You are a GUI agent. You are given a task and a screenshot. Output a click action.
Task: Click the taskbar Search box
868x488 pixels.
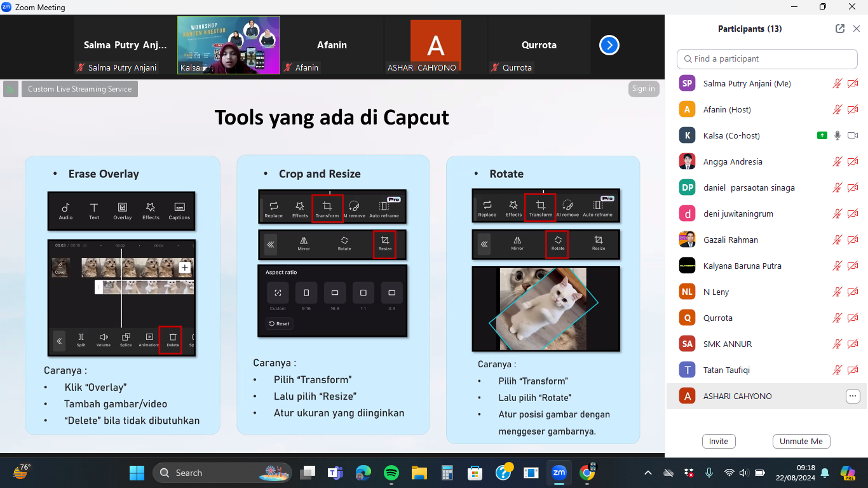pos(222,473)
